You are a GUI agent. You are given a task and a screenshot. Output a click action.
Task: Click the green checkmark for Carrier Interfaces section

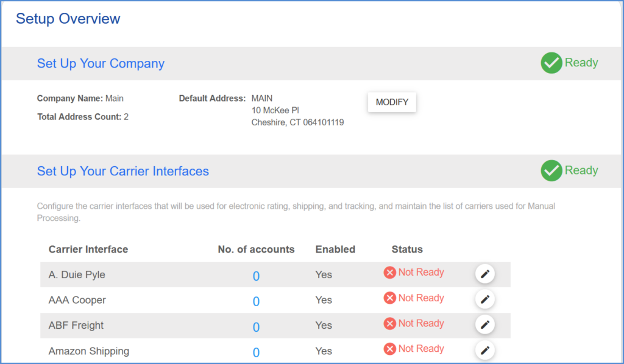pyautogui.click(x=551, y=171)
